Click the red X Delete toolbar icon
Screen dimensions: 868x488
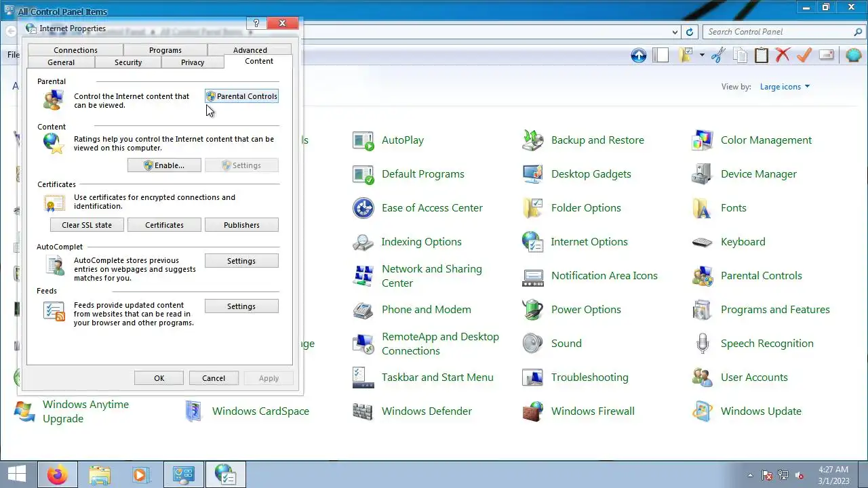(x=783, y=56)
